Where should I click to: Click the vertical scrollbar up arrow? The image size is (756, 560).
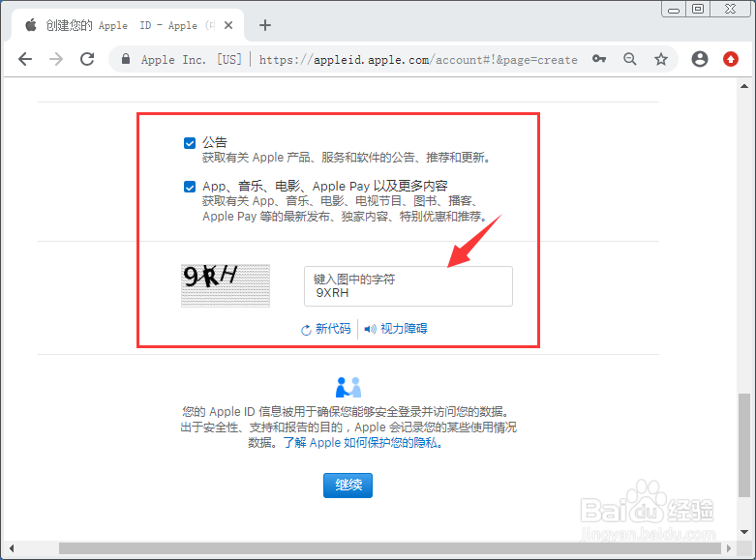pyautogui.click(x=744, y=86)
